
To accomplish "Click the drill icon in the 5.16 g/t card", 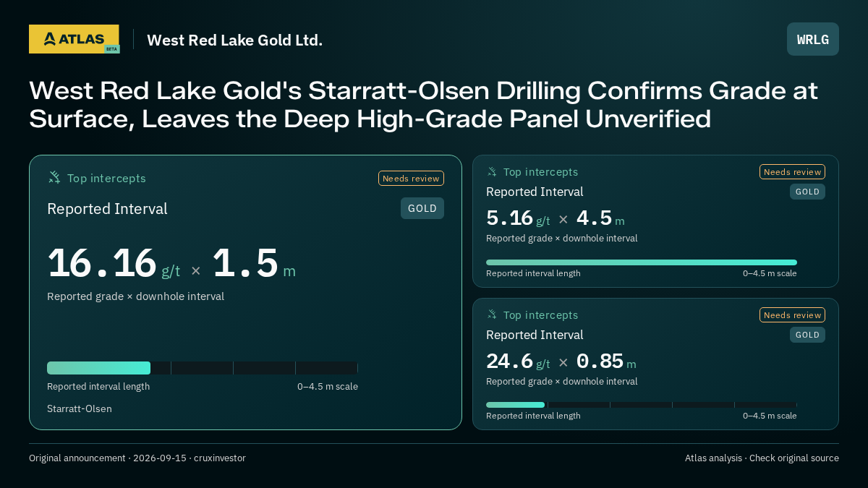I will pyautogui.click(x=492, y=172).
